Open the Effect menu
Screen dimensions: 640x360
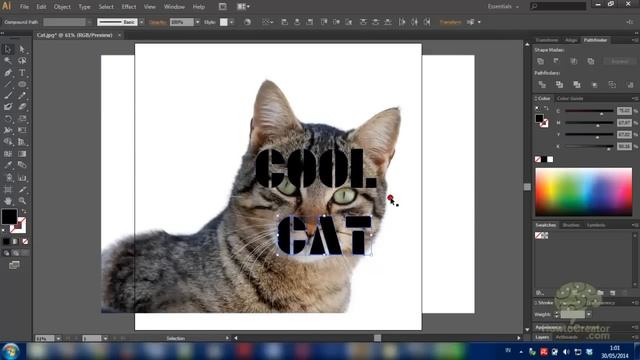tap(129, 7)
